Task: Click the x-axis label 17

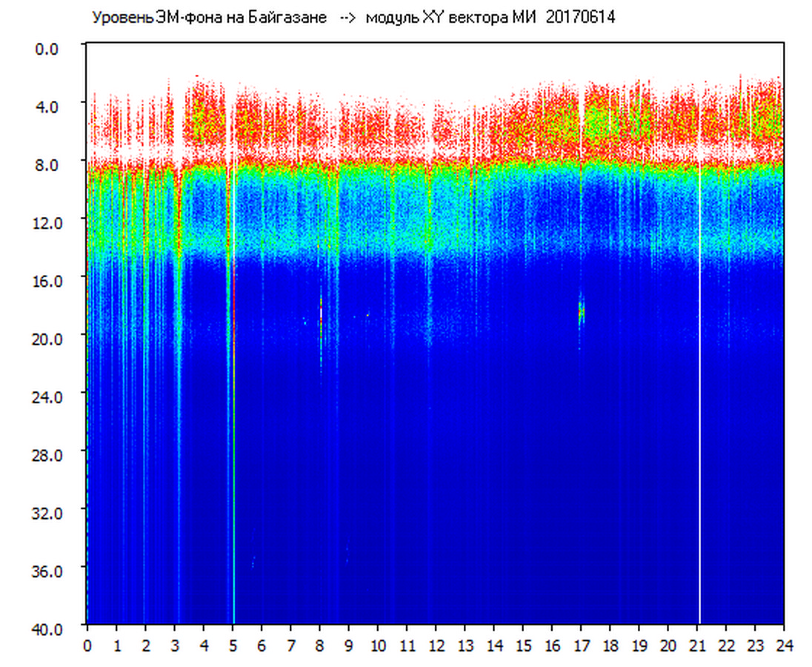Action: (581, 645)
